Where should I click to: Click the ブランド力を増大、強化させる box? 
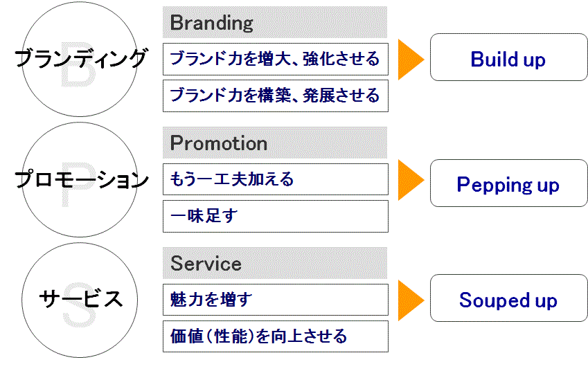[x=276, y=60]
